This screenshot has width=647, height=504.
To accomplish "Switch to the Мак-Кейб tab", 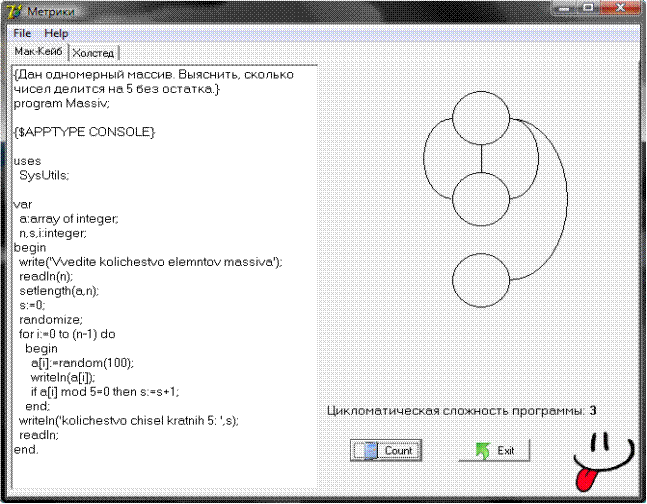I will pos(39,52).
